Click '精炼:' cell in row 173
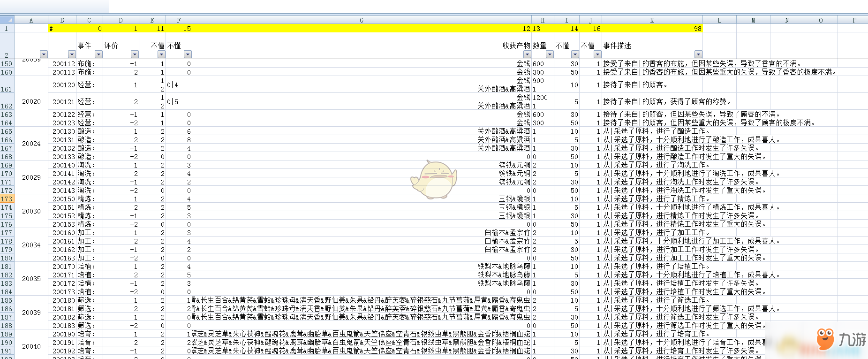Viewport: 868px width, 359px height. (x=89, y=199)
